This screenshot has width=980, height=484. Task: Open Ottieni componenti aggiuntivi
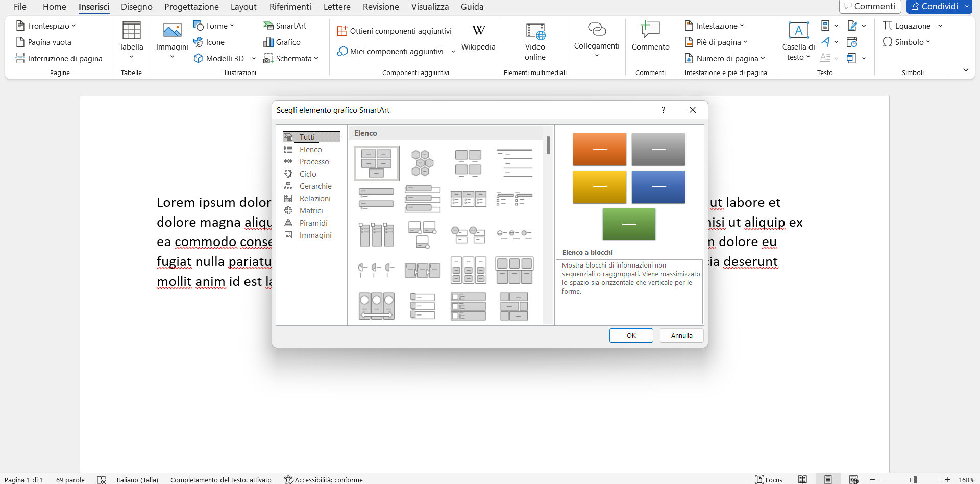[x=394, y=31]
